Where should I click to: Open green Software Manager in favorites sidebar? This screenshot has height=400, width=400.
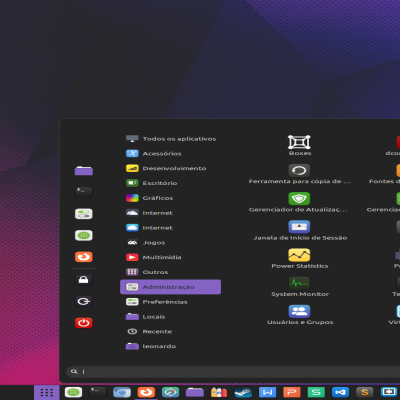tap(84, 235)
